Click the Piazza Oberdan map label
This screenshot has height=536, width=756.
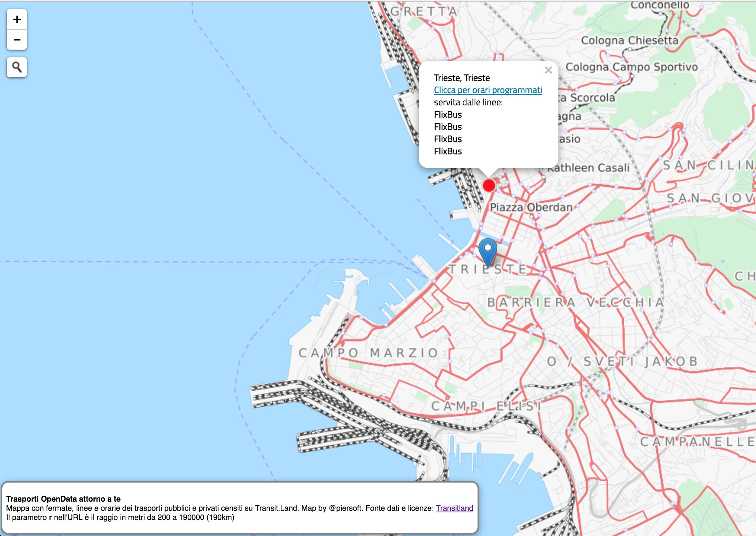(531, 207)
